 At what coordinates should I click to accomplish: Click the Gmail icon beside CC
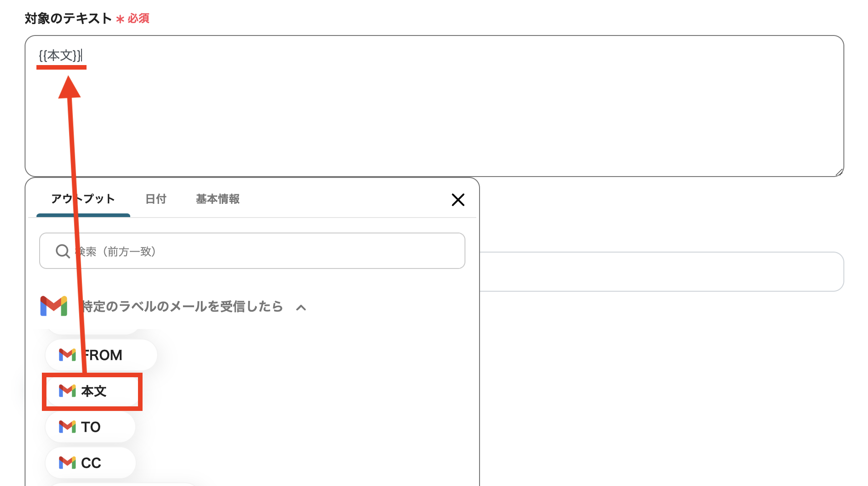click(67, 462)
